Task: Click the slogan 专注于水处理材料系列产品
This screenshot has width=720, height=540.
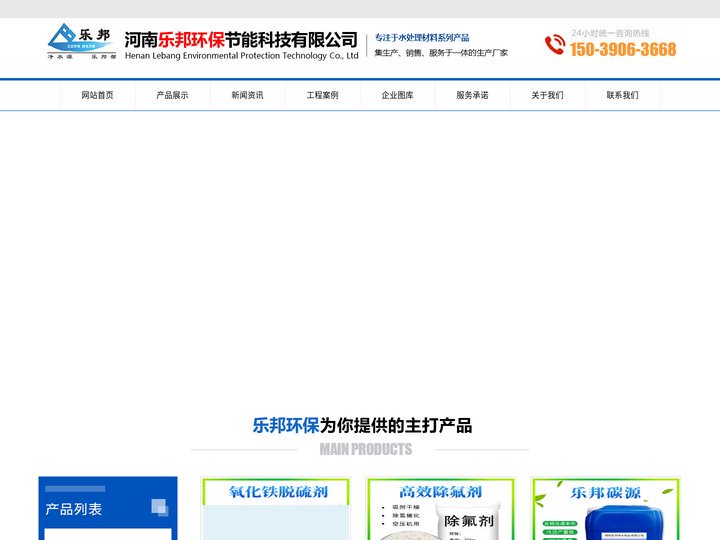Action: tap(422, 38)
